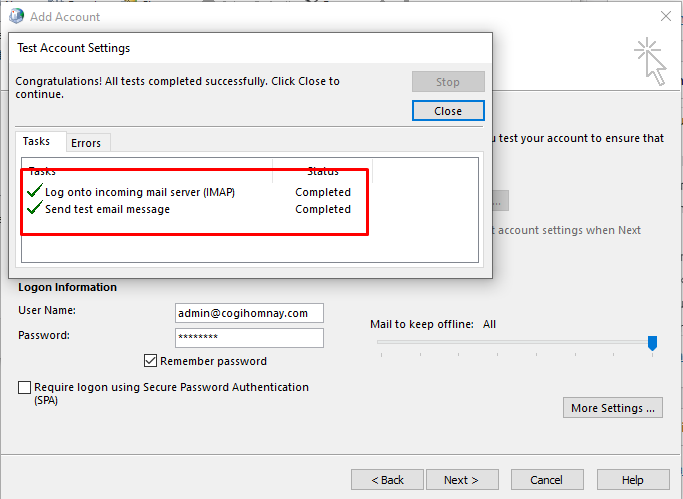683x499 pixels.
Task: Select the Tasks tab
Action: pyautogui.click(x=36, y=142)
